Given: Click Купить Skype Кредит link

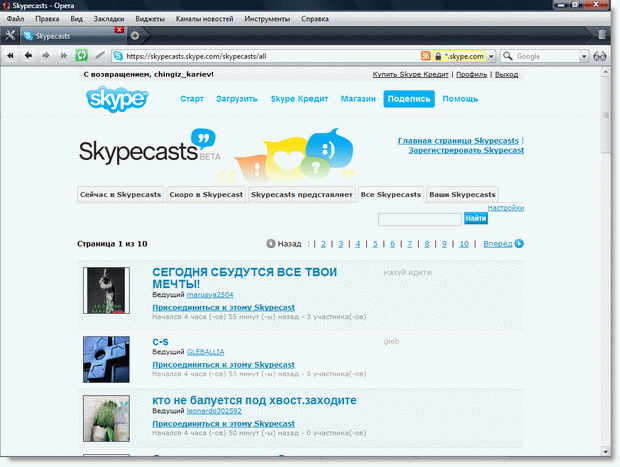Looking at the screenshot, I should 410,74.
